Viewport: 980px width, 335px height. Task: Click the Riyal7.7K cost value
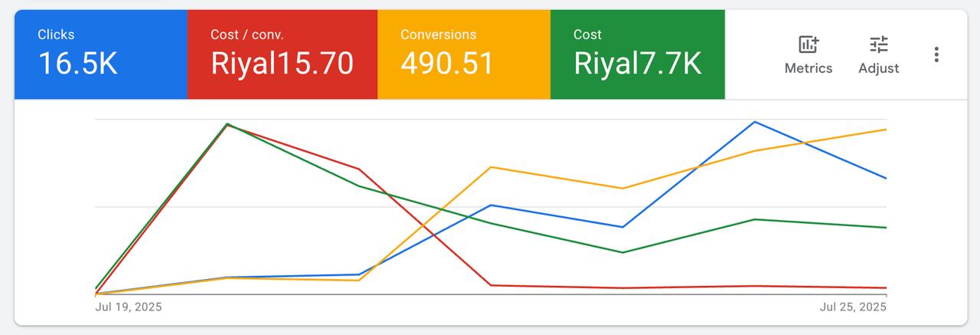click(x=637, y=64)
